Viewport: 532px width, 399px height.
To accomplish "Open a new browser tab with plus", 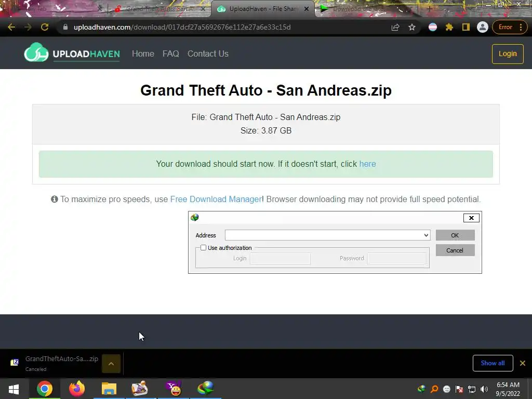I will 430,9.
